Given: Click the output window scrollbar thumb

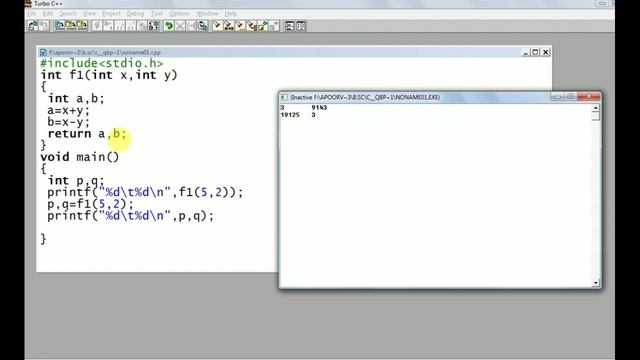Looking at the screenshot, I should coord(596,116).
